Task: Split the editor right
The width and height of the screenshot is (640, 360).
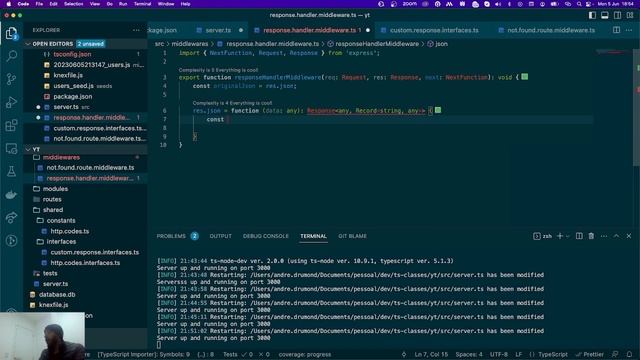Action: (616, 30)
